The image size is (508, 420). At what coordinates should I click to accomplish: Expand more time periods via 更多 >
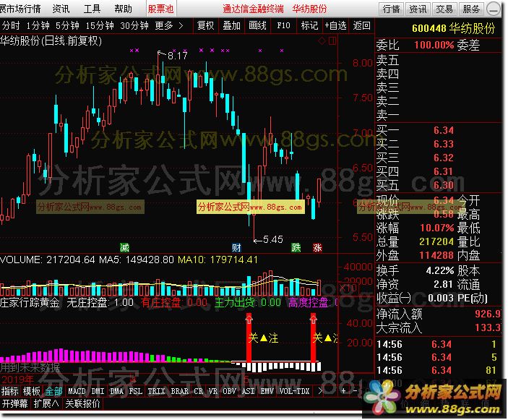point(169,25)
